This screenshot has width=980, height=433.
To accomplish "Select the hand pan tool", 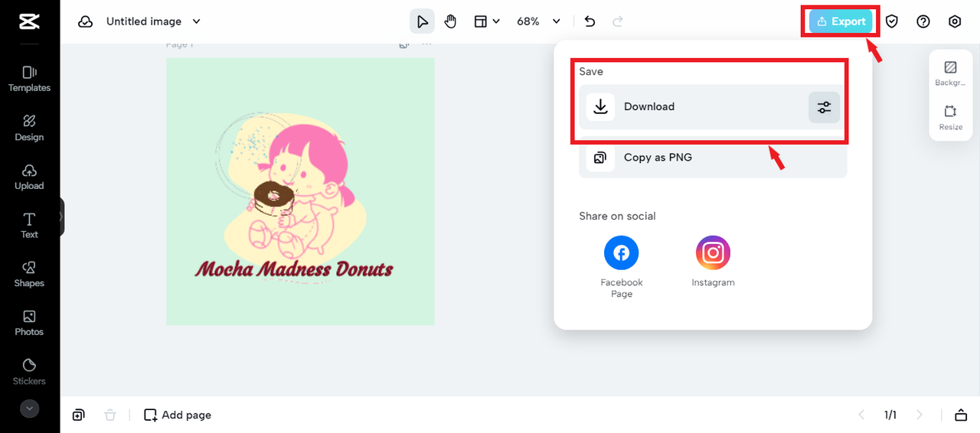I will (450, 21).
